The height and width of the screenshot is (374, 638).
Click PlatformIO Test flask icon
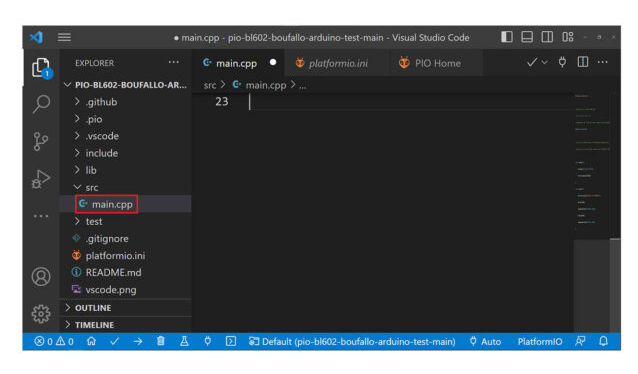pos(184,341)
